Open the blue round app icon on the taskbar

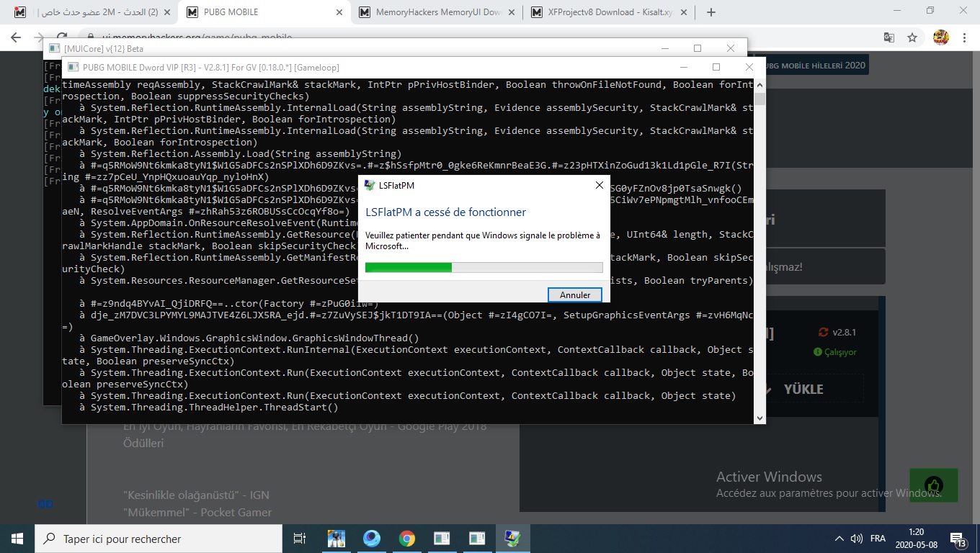point(372,539)
